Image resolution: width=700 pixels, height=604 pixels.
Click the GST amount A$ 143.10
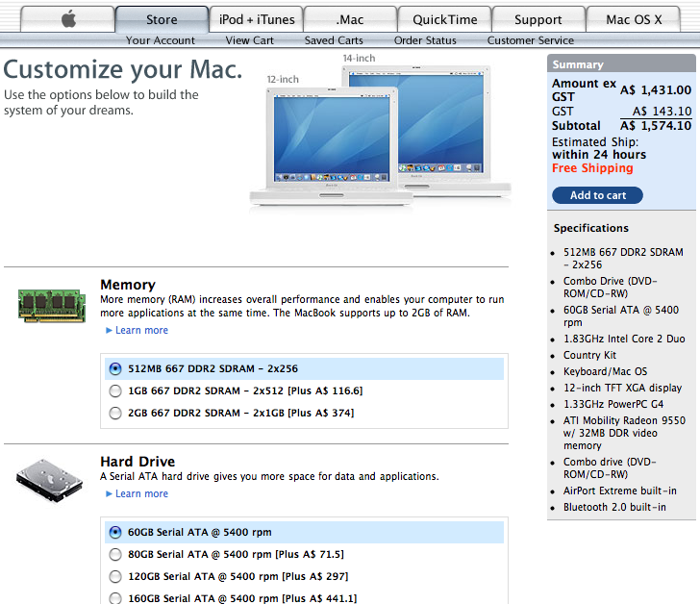pyautogui.click(x=662, y=111)
